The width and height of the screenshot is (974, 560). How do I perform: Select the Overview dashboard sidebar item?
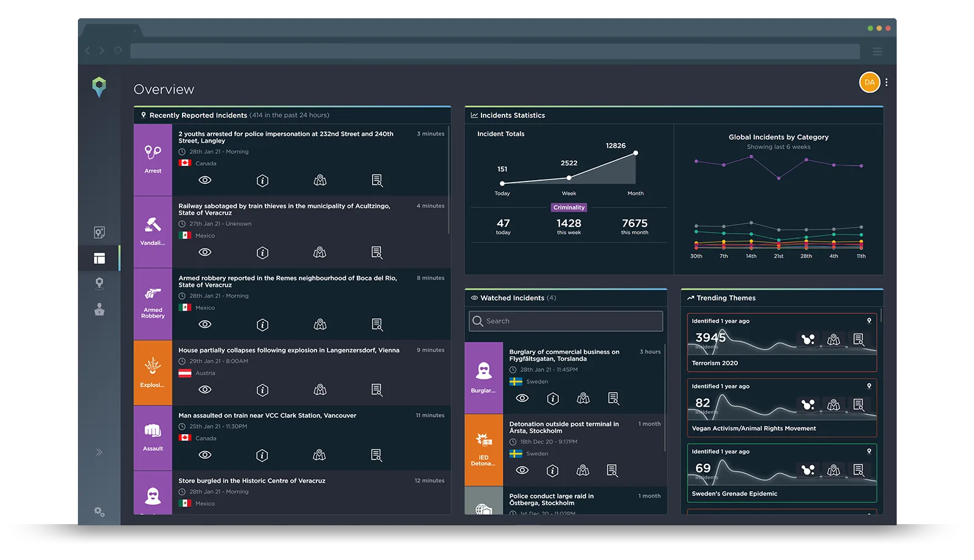99,258
